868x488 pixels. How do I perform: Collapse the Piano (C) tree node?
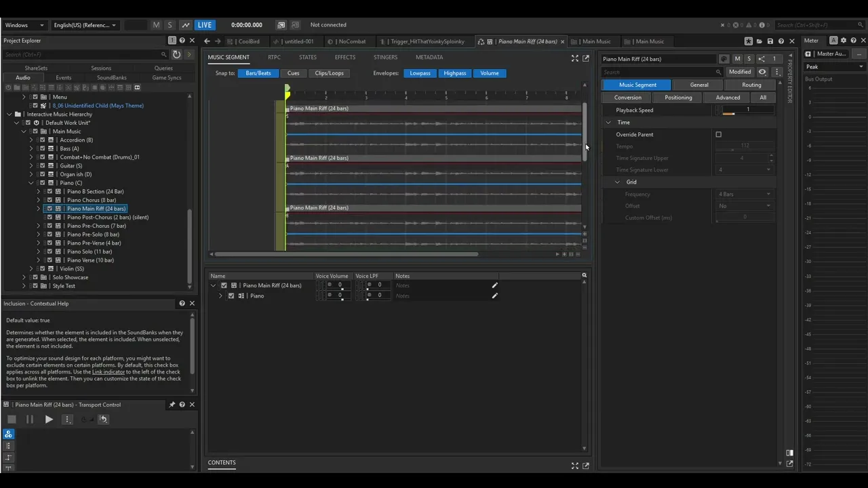coord(31,183)
